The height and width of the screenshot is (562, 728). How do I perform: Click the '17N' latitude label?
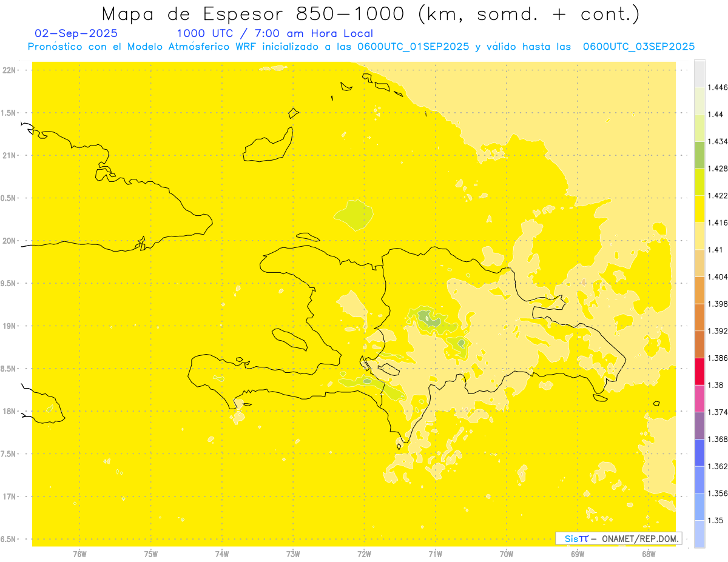10,497
